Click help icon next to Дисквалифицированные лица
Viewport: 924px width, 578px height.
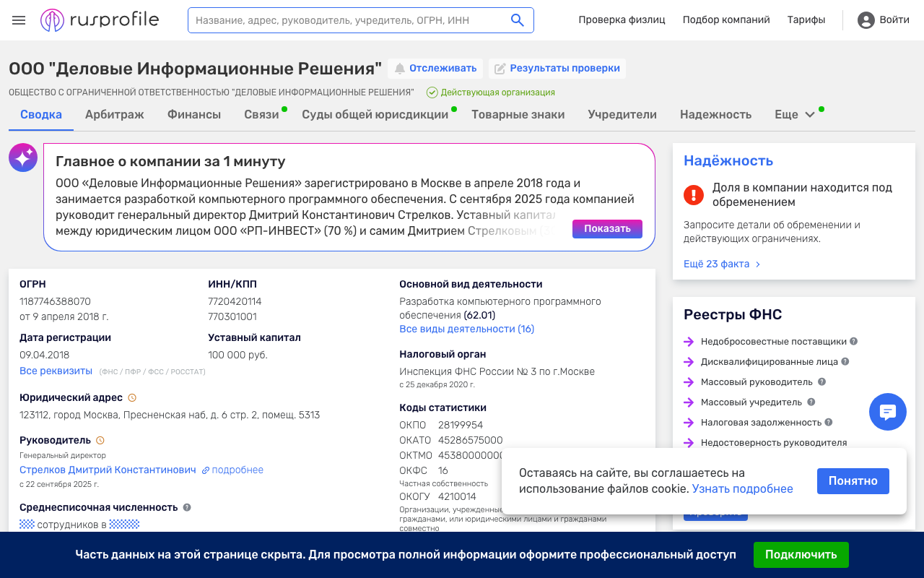tap(845, 361)
